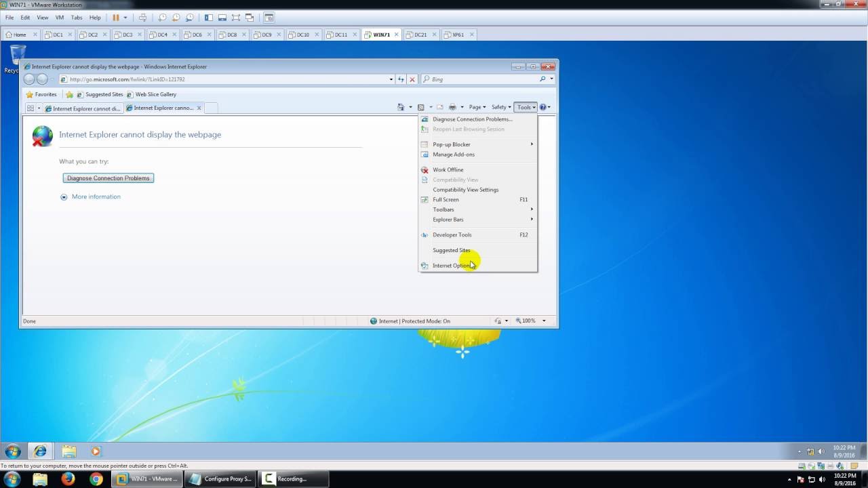Select Diagnose Connection Problems menu entry
This screenshot has height=488, width=868.
pos(477,119)
